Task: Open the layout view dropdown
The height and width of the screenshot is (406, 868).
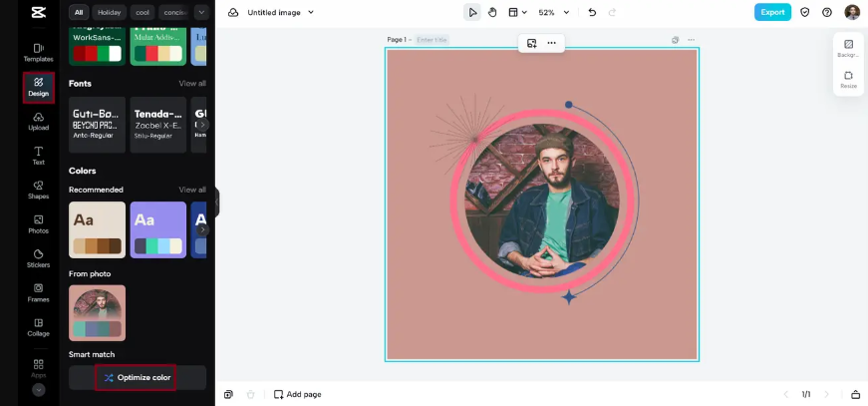Action: click(x=517, y=12)
